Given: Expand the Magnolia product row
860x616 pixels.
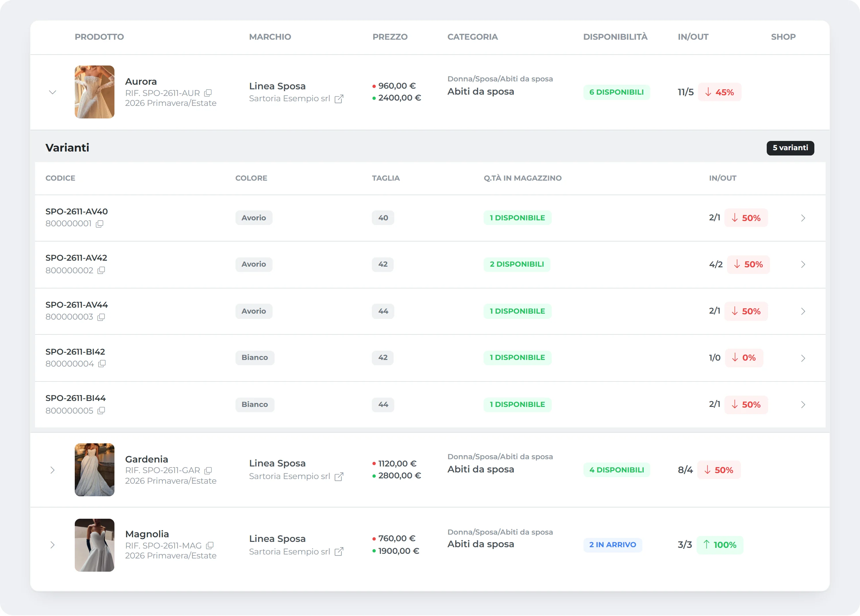Looking at the screenshot, I should [53, 545].
